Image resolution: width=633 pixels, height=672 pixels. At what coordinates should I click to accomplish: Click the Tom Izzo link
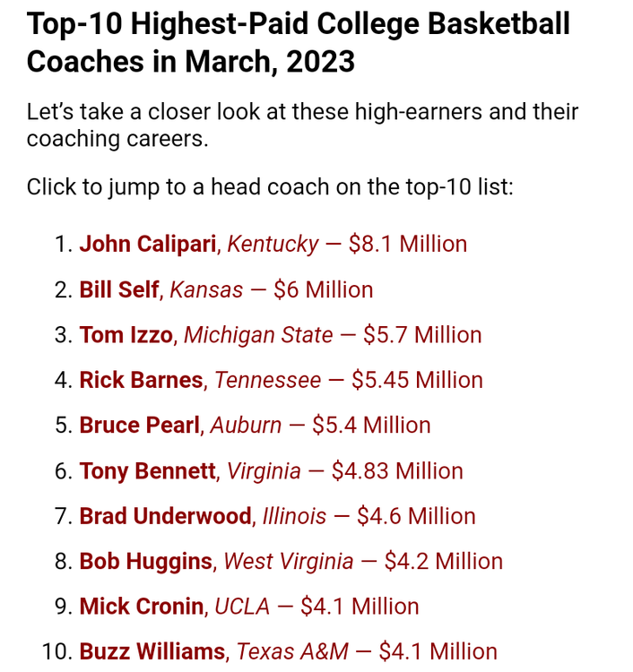[x=126, y=335]
